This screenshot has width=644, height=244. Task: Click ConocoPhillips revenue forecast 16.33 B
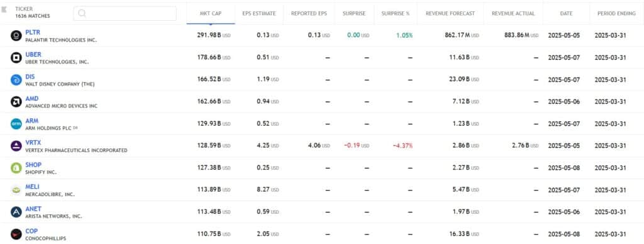(x=464, y=234)
